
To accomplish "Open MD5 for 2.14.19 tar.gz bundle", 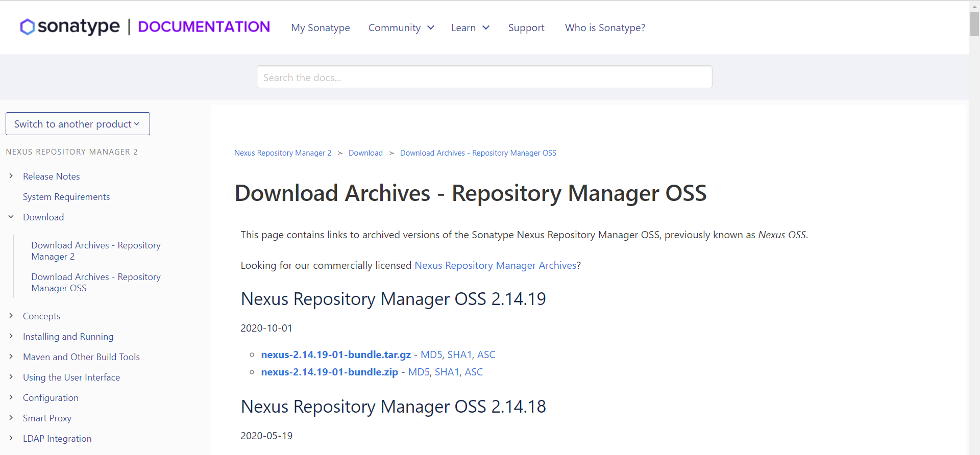I will coord(431,355).
